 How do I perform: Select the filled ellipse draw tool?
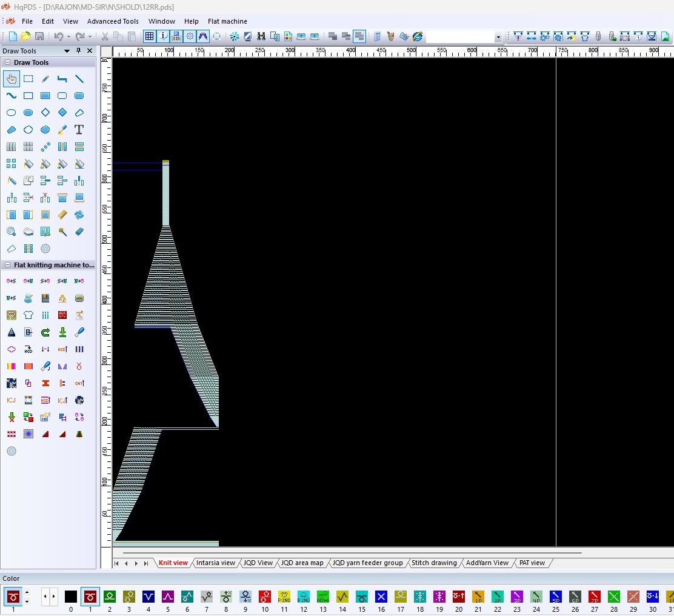[x=28, y=113]
